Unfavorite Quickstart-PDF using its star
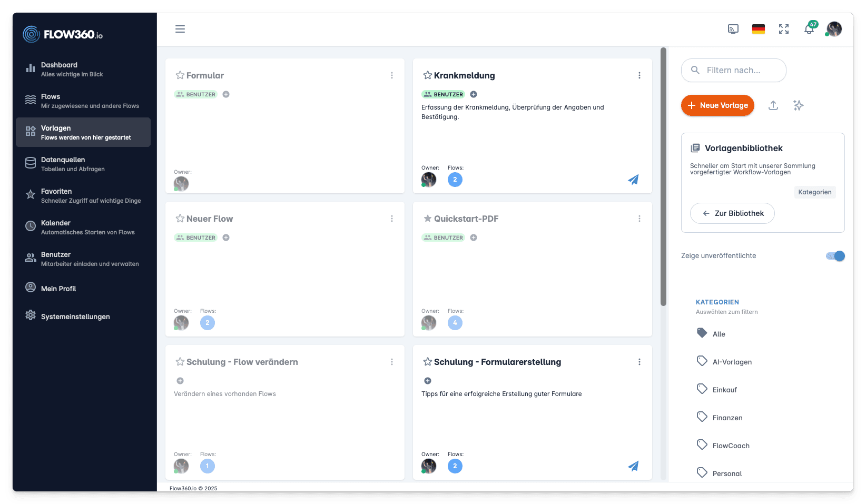The width and height of the screenshot is (866, 504). point(428,219)
